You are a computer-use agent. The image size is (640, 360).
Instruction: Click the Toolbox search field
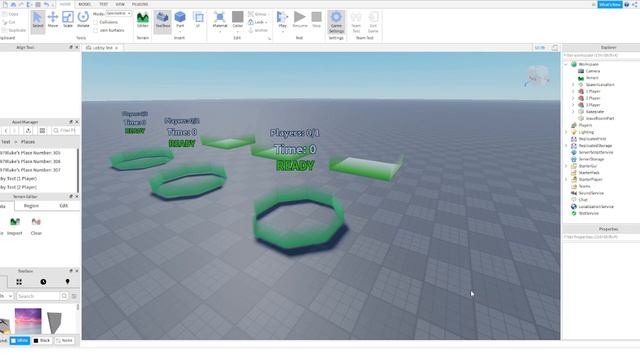coord(38,296)
